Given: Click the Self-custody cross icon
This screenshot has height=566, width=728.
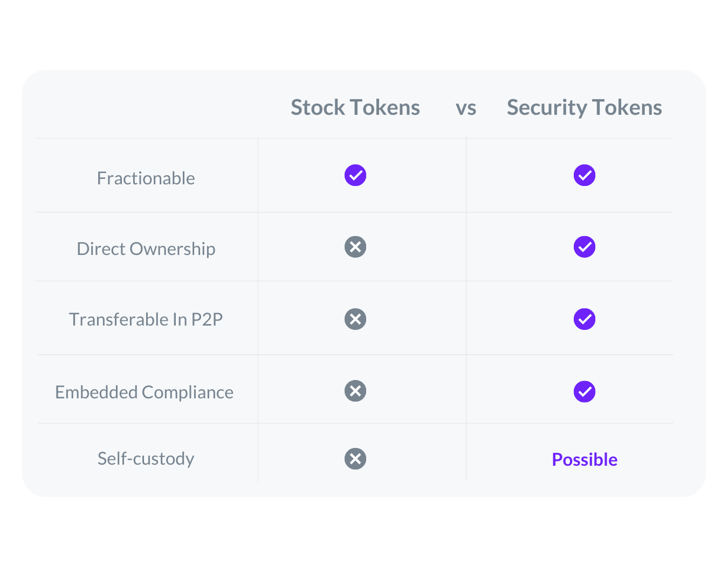Looking at the screenshot, I should (355, 459).
